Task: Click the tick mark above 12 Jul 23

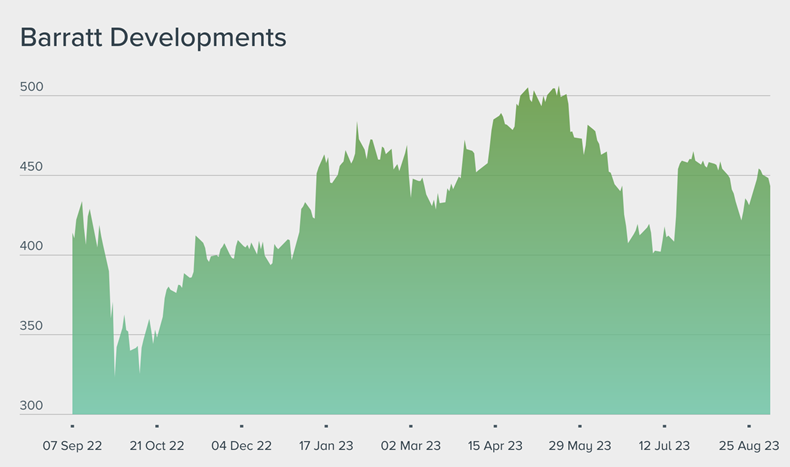Action: (x=664, y=426)
